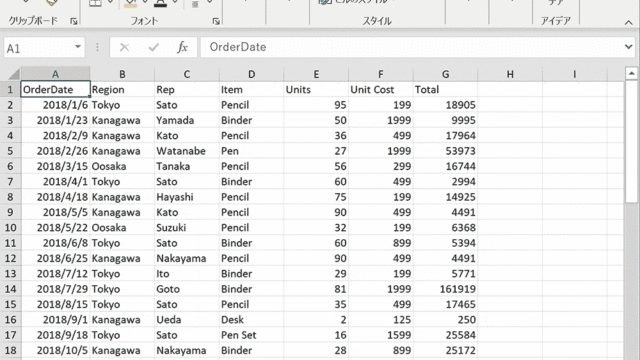Image resolution: width=640 pixels, height=360 pixels.
Task: Select the units cell 95
Action: 316,105
